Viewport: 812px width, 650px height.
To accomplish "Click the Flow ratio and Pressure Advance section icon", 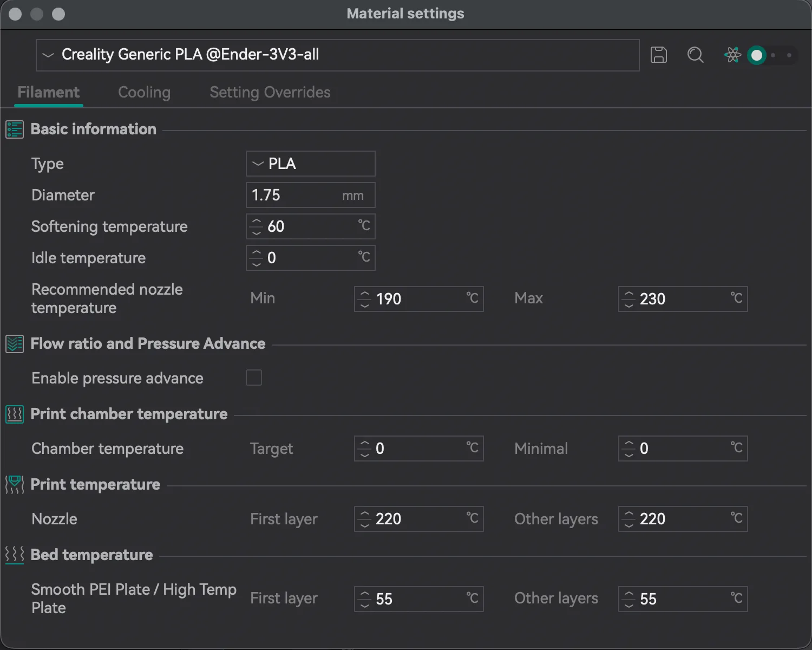I will click(x=15, y=344).
